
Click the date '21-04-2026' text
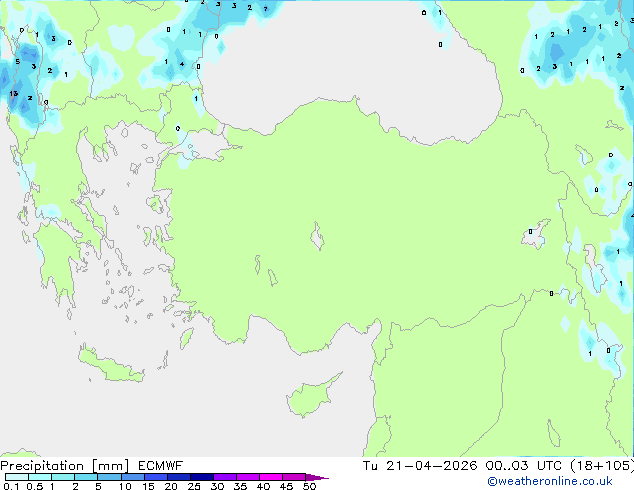pyautogui.click(x=431, y=466)
